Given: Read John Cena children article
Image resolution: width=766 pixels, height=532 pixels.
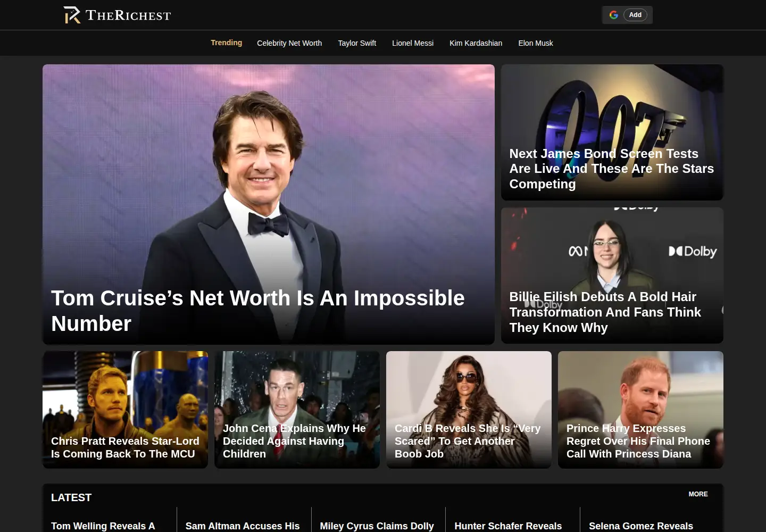Looking at the screenshot, I should pyautogui.click(x=294, y=441).
